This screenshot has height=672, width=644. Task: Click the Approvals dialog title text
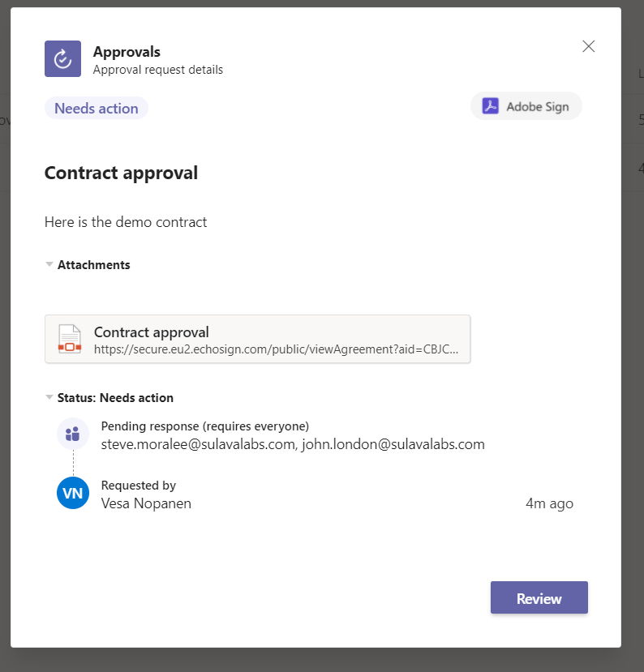[x=127, y=53]
